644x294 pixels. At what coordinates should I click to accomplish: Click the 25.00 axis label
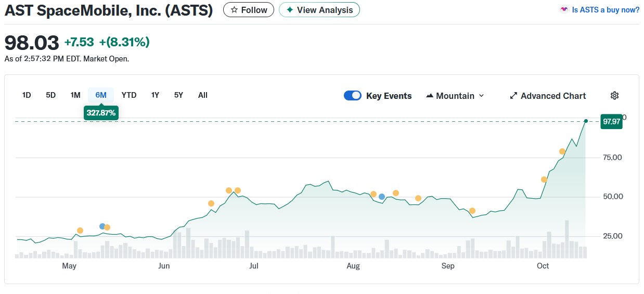tap(613, 236)
